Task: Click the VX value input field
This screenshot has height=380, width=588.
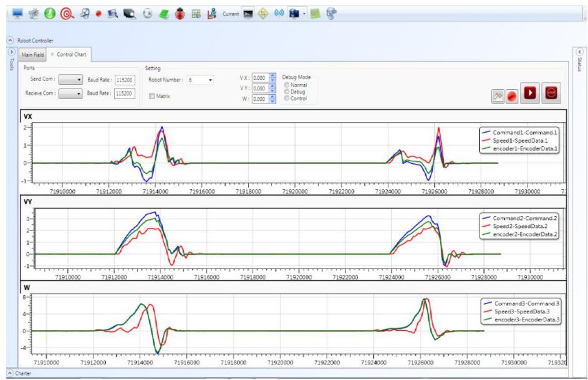Action: pos(260,78)
